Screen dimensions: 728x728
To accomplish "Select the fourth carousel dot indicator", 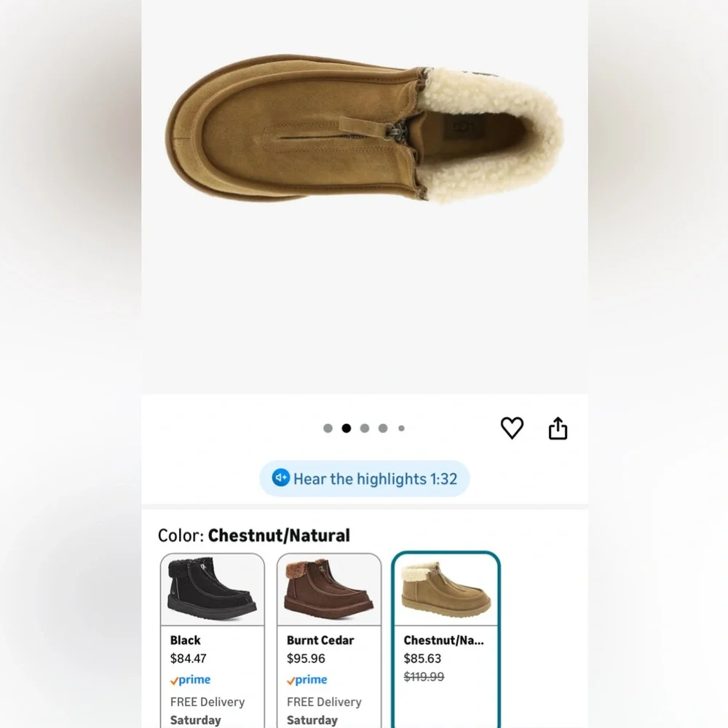I will [382, 428].
